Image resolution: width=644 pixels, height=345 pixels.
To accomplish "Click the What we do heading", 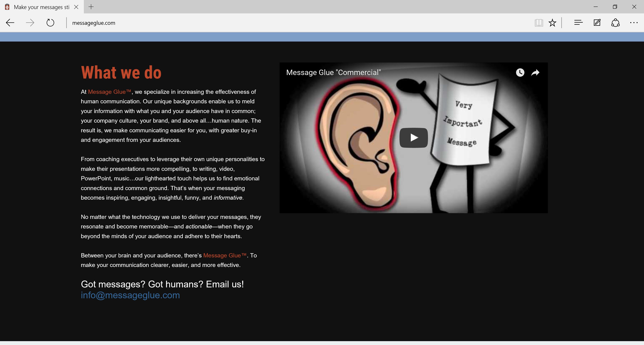I will click(121, 72).
